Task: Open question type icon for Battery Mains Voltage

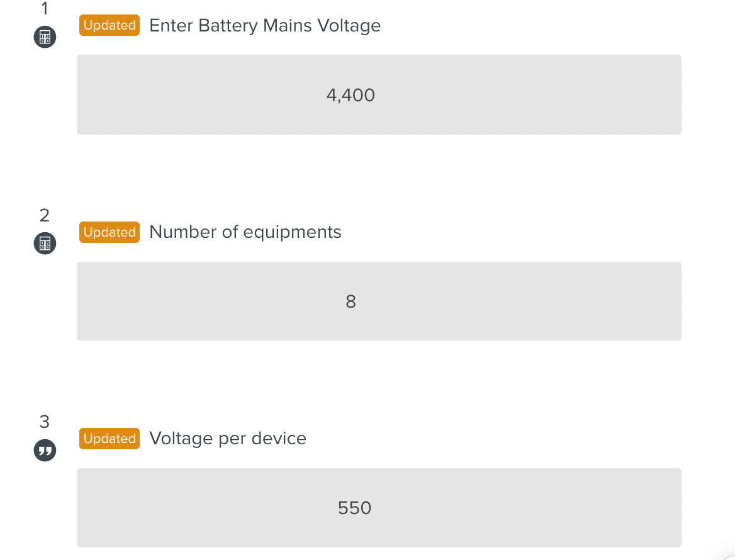Action: [x=44, y=36]
